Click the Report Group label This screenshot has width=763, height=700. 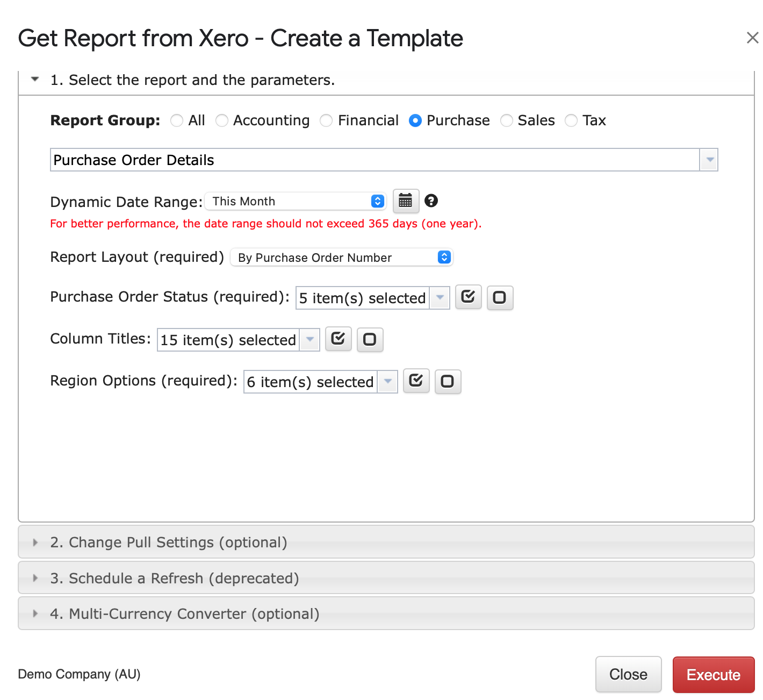[105, 120]
